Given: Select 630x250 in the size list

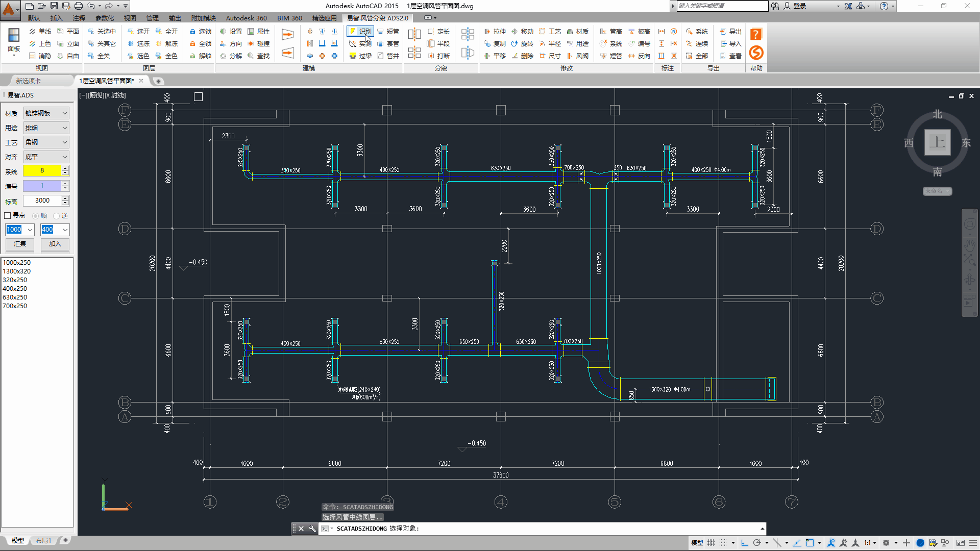Looking at the screenshot, I should pyautogui.click(x=15, y=297).
